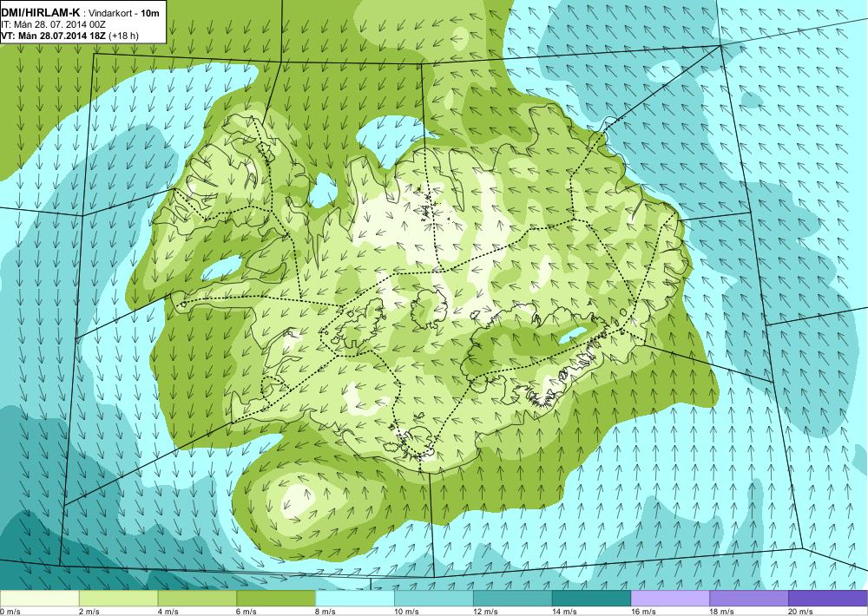
Task: Click the light lavender 16–18 m/s legend swatch
Action: [x=670, y=599]
